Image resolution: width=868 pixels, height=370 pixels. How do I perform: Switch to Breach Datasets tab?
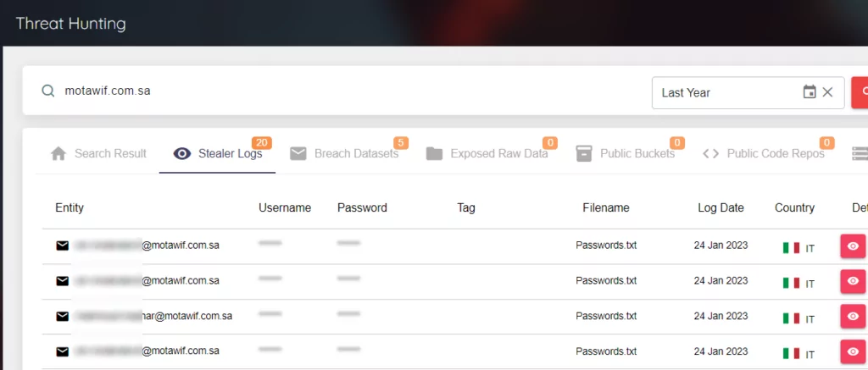point(344,153)
